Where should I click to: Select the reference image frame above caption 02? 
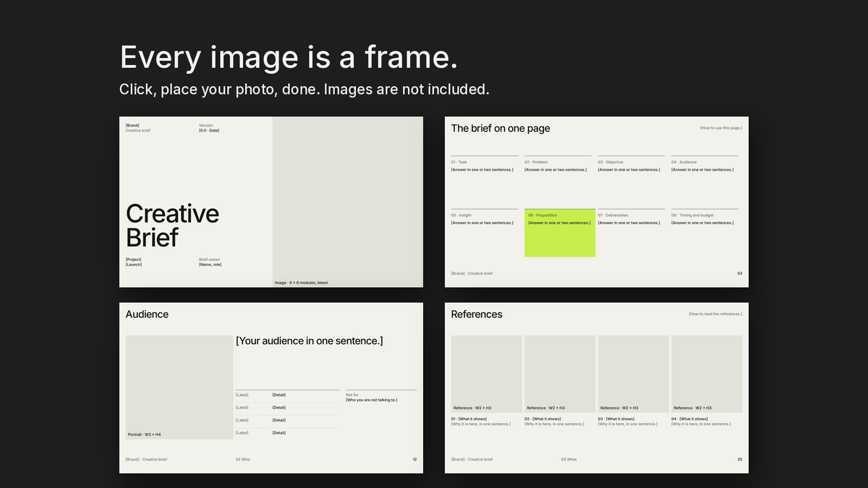click(560, 374)
